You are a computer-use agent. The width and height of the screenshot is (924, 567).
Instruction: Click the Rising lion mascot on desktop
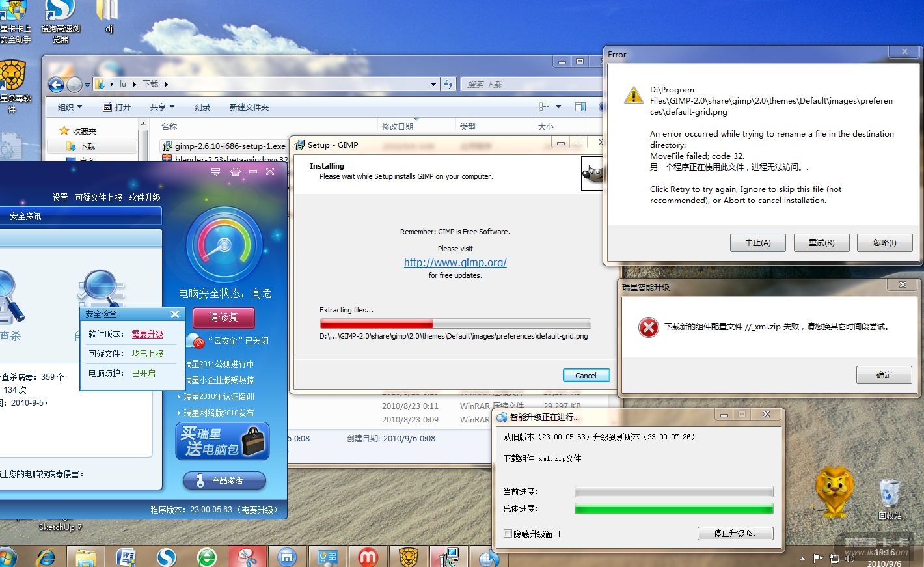point(834,491)
